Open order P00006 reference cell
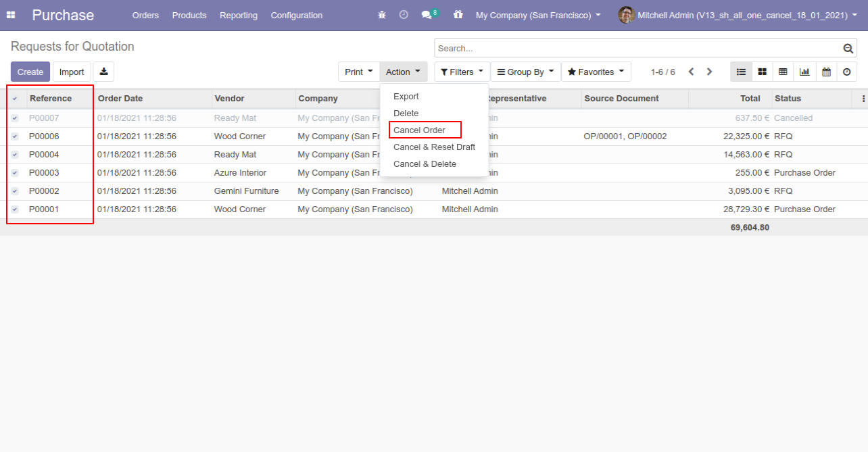 (59, 136)
